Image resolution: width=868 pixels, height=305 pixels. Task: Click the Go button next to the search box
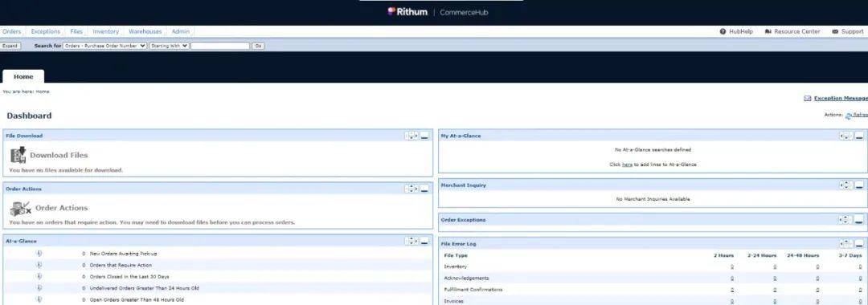click(x=258, y=46)
